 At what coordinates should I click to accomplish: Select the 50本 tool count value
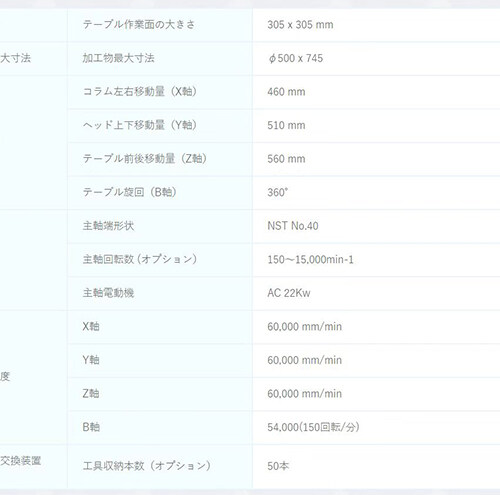278,466
